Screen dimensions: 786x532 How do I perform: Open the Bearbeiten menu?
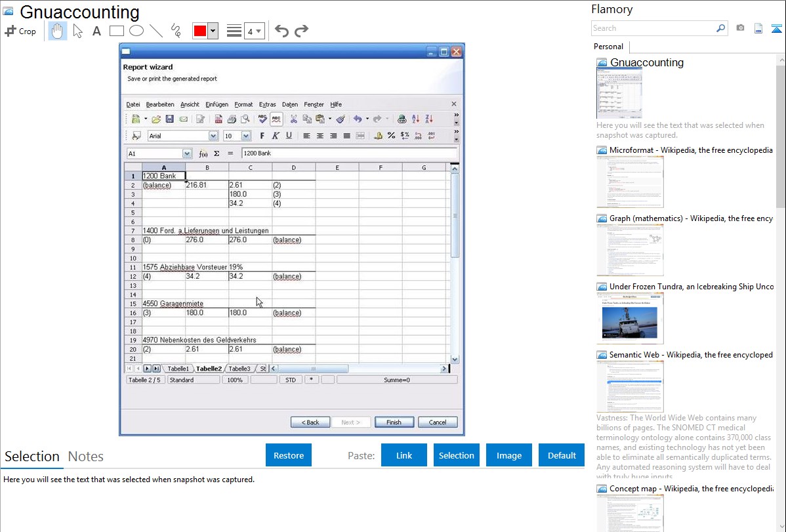pos(160,104)
